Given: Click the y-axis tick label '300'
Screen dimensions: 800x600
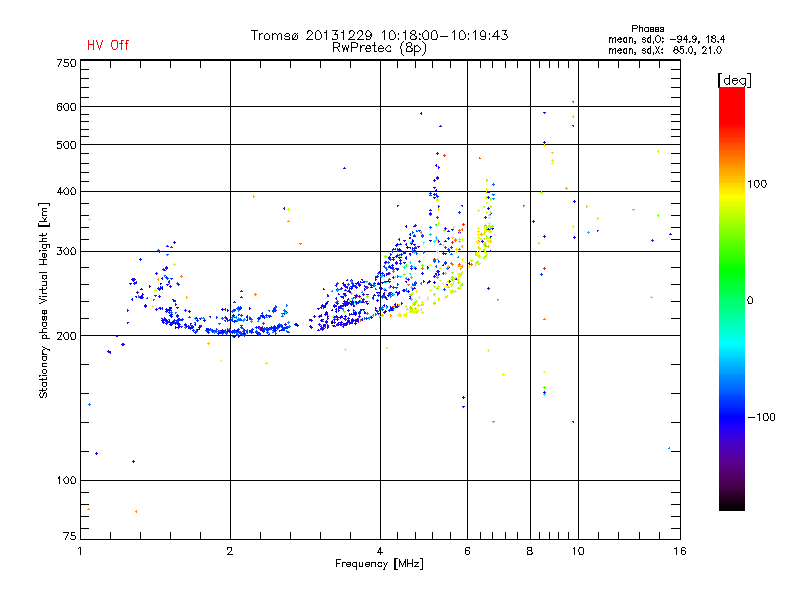Looking at the screenshot, I should pos(66,251).
